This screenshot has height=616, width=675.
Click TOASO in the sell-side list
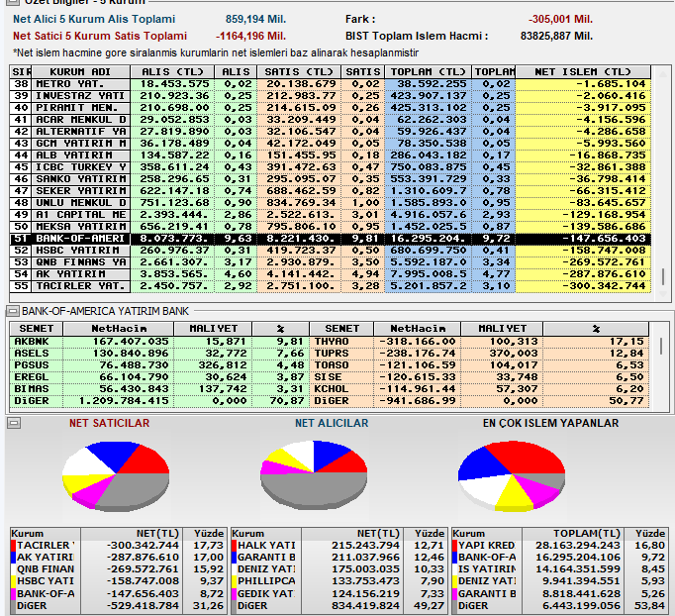(332, 365)
